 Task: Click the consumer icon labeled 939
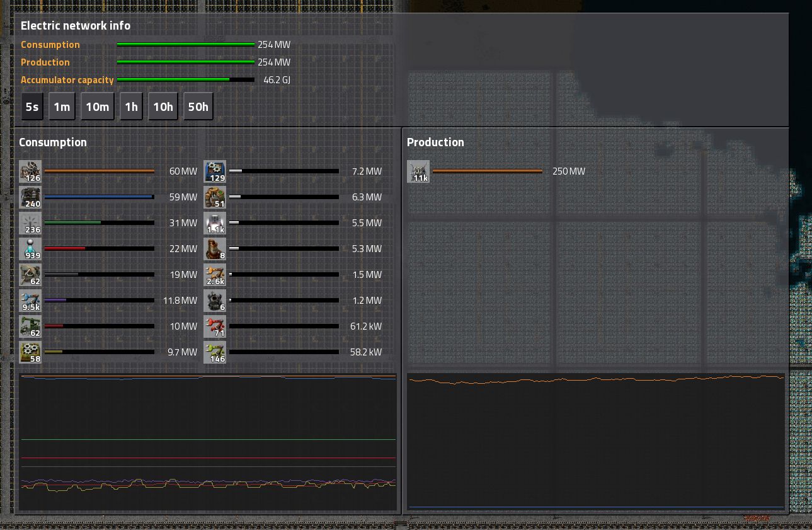tap(30, 249)
